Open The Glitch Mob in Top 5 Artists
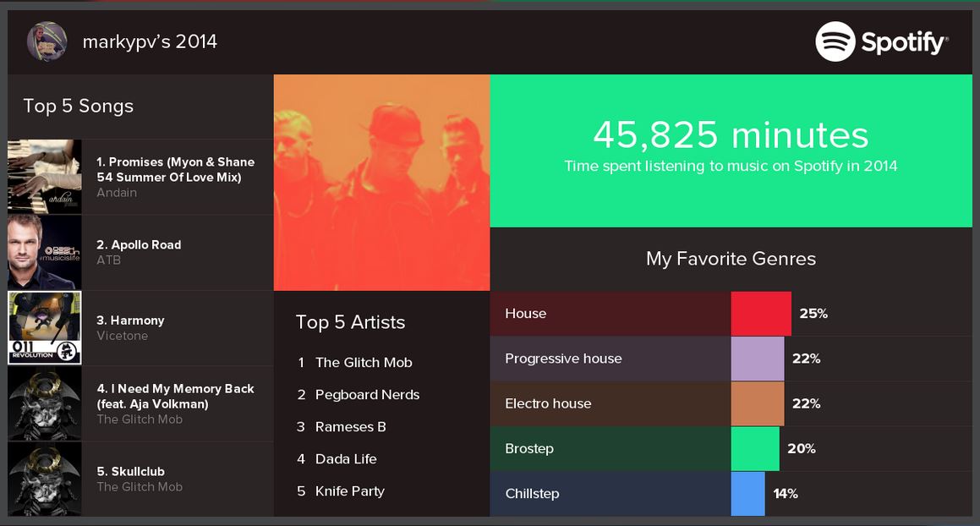 tap(364, 363)
